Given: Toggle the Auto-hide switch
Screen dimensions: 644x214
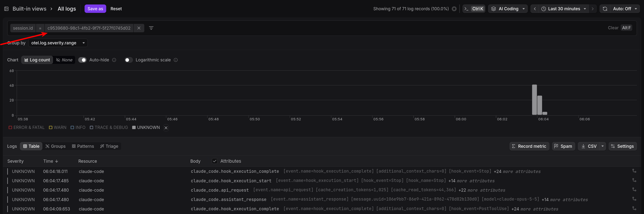Looking at the screenshot, I should click(x=82, y=60).
